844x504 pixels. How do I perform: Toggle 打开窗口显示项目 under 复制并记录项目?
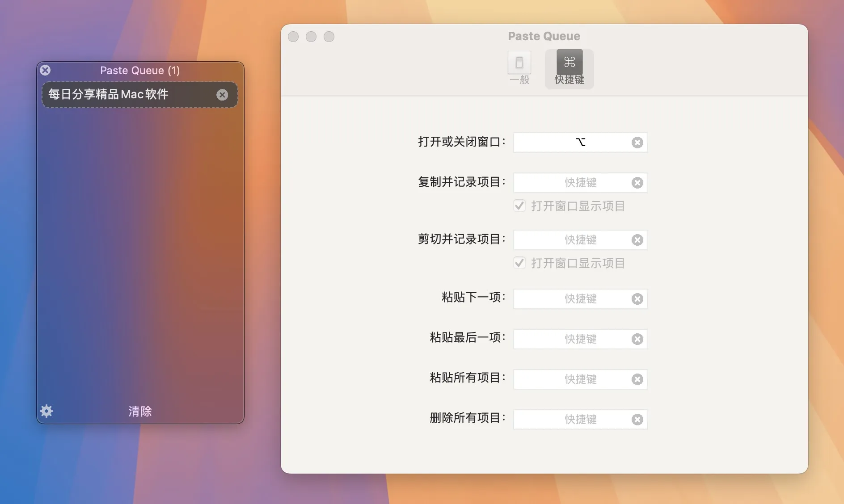519,206
